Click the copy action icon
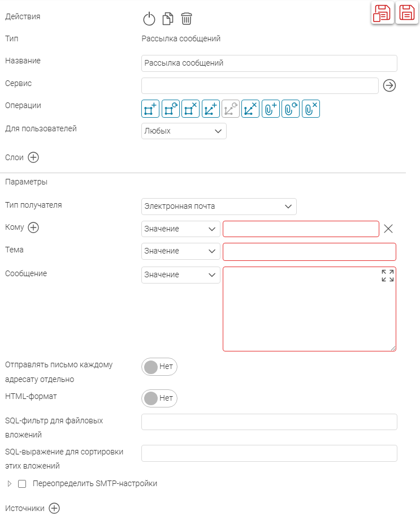The width and height of the screenshot is (420, 515). (x=168, y=19)
